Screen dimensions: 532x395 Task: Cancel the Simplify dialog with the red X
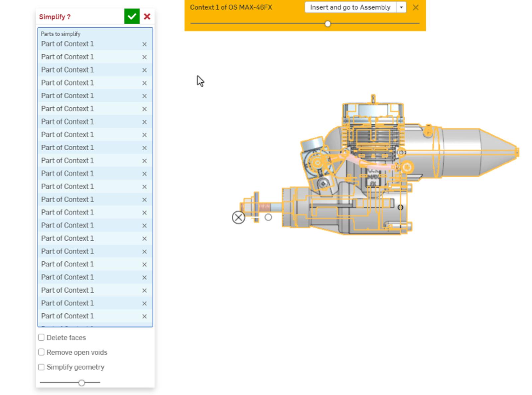click(147, 16)
